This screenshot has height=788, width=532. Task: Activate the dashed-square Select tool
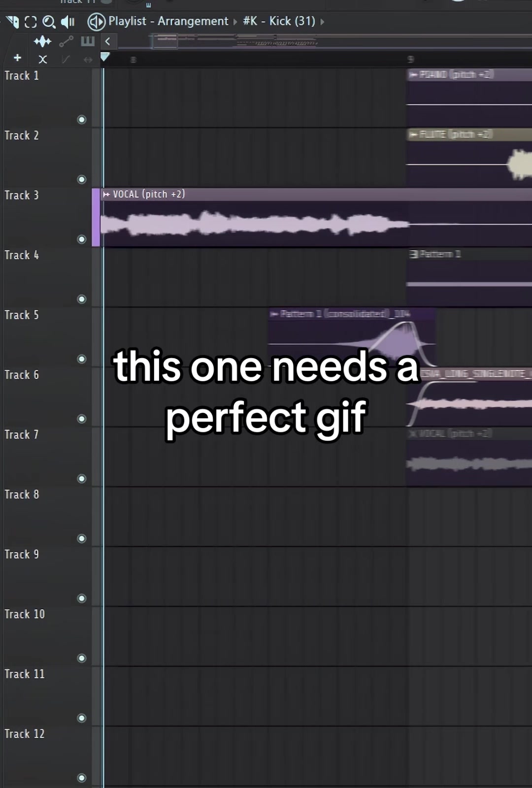pyautogui.click(x=31, y=22)
